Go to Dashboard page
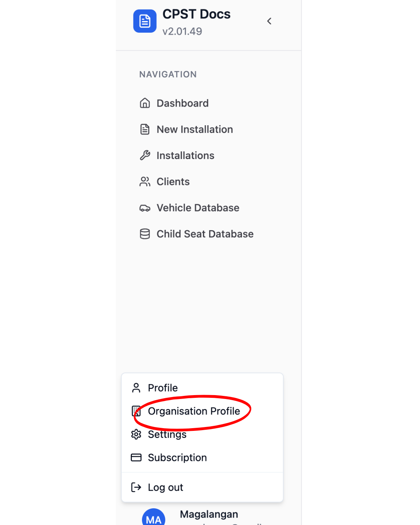Screen dimensions: 420x525 coord(182,103)
